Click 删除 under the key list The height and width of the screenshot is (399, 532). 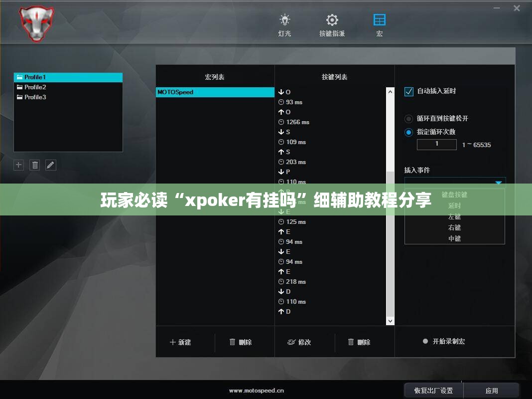point(359,342)
